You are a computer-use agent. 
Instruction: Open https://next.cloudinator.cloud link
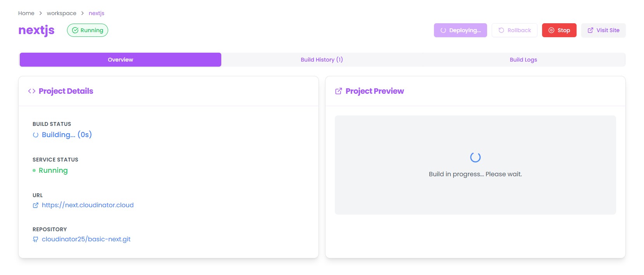coord(88,205)
